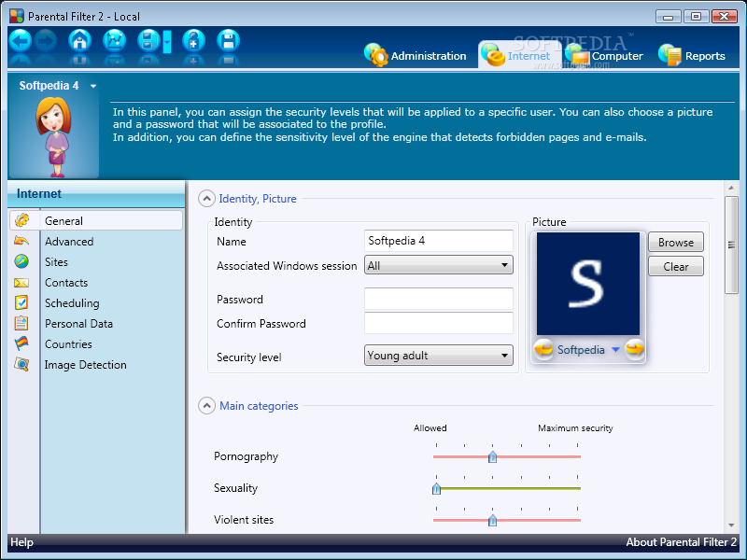Open the Security level dropdown

pos(438,356)
